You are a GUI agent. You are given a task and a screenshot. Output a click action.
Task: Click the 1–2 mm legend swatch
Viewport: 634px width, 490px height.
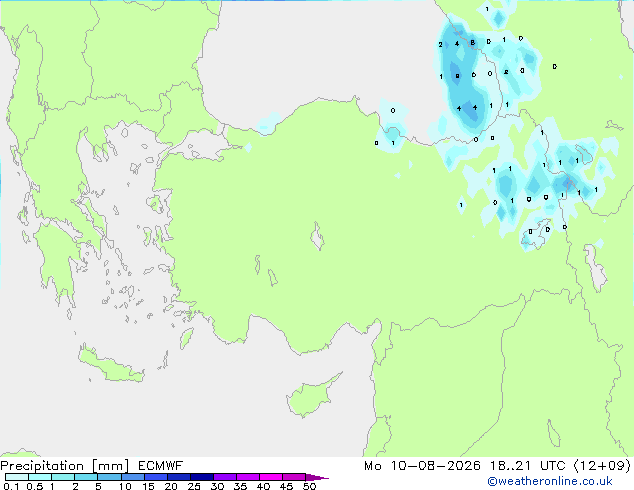pos(63,477)
